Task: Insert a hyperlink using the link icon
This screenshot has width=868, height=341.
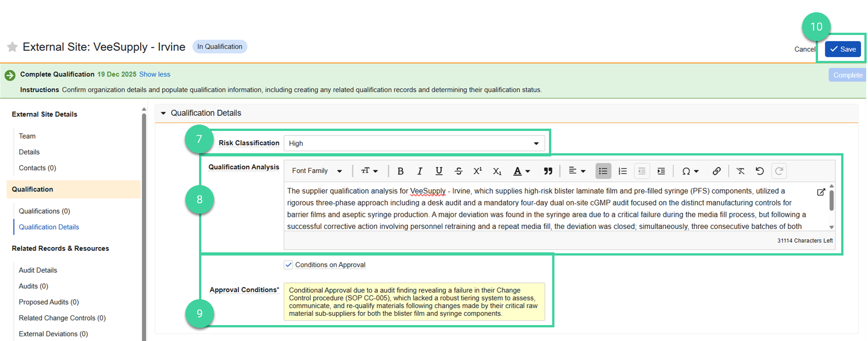Action: click(716, 171)
